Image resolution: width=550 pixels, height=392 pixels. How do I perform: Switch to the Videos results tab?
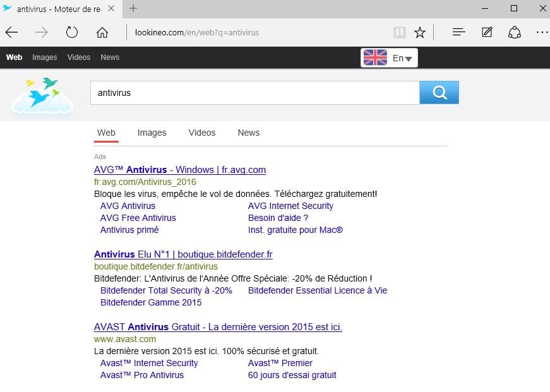202,133
